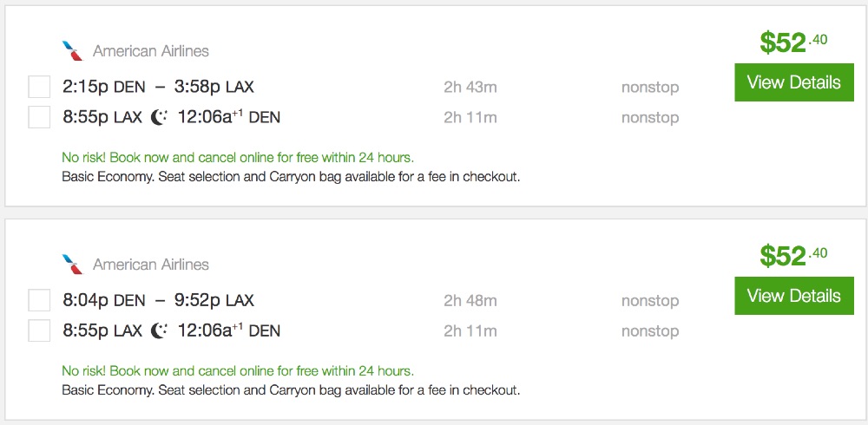Click the 2h 43m duration text
Screen dimensions: 868x425
coord(470,87)
